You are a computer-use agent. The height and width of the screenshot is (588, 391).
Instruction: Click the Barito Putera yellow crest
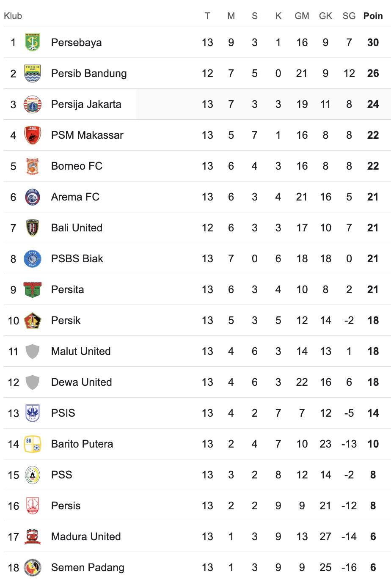click(33, 444)
